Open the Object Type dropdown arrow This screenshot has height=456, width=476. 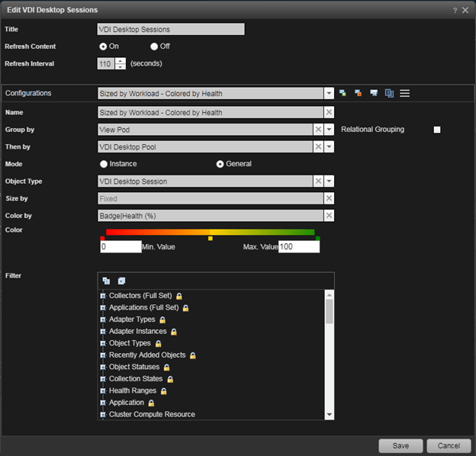(x=329, y=181)
